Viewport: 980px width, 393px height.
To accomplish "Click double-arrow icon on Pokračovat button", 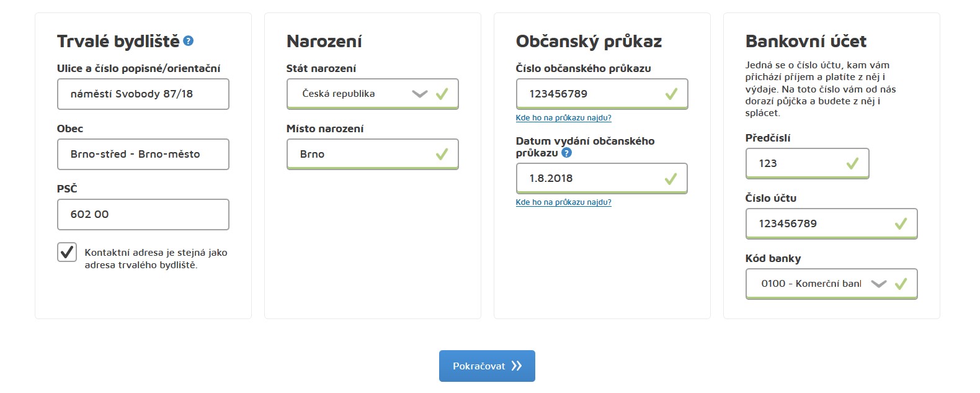I will [517, 366].
